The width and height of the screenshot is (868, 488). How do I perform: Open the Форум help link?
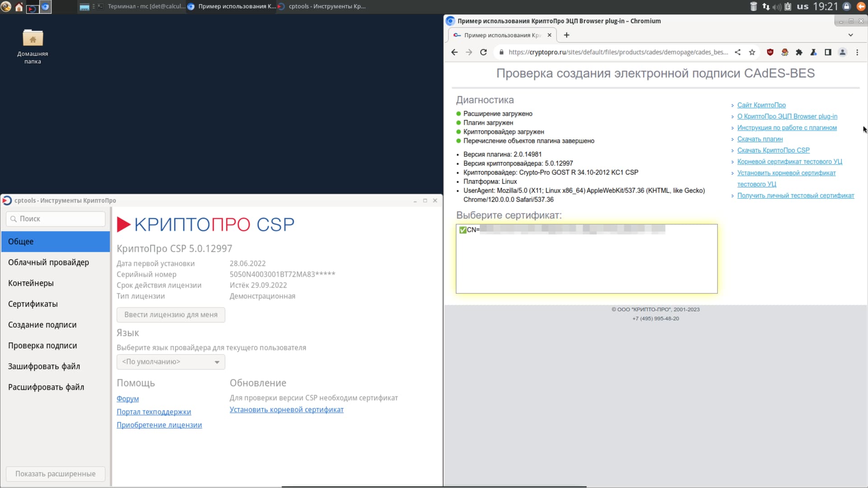127,399
